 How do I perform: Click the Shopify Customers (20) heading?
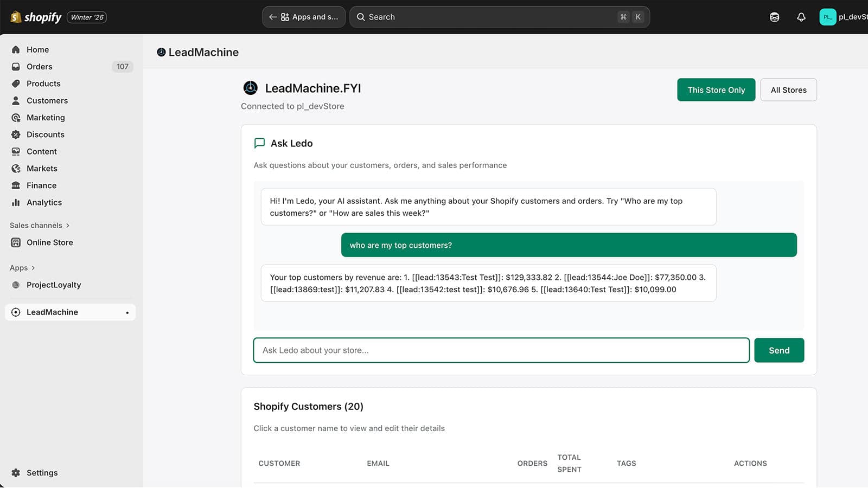tap(308, 407)
